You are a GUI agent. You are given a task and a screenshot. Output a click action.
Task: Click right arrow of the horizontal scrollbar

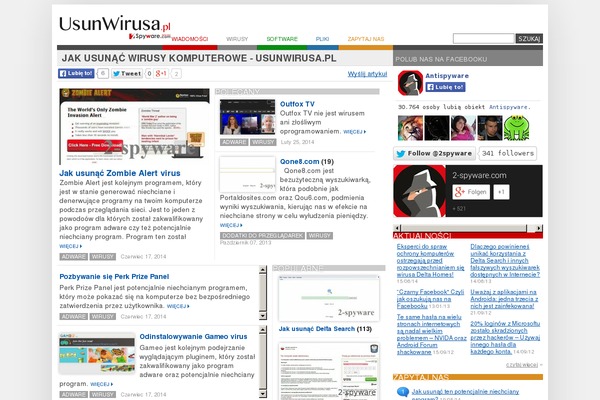pyautogui.click(x=539, y=228)
